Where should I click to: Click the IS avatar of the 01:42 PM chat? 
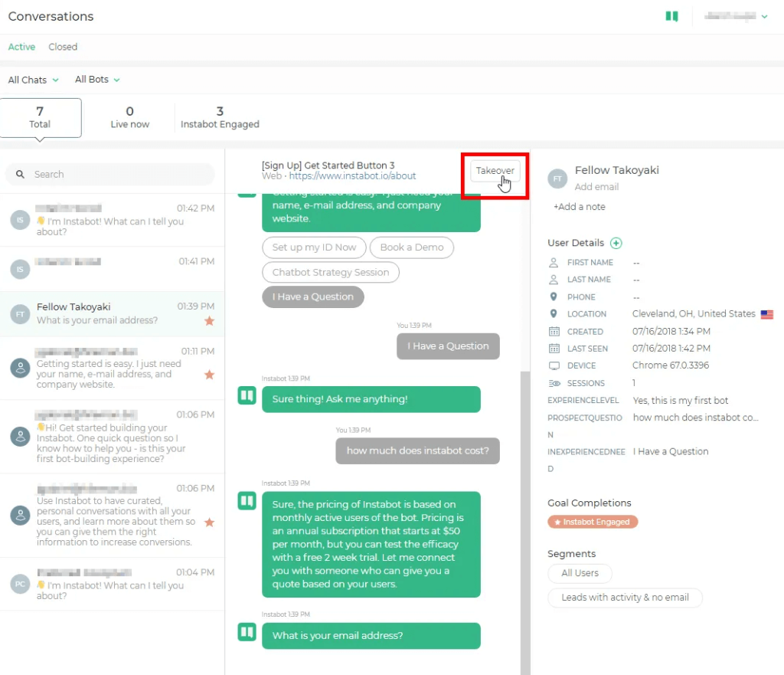click(x=20, y=220)
